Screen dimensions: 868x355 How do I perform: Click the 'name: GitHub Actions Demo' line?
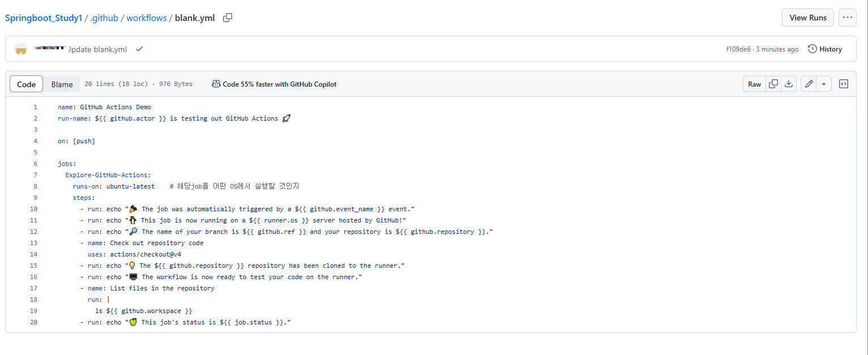(104, 107)
